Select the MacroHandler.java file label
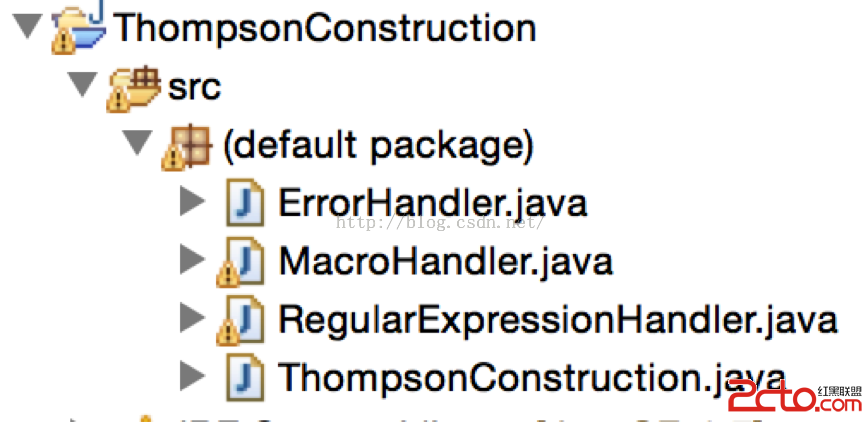Image resolution: width=865 pixels, height=422 pixels. tap(446, 262)
